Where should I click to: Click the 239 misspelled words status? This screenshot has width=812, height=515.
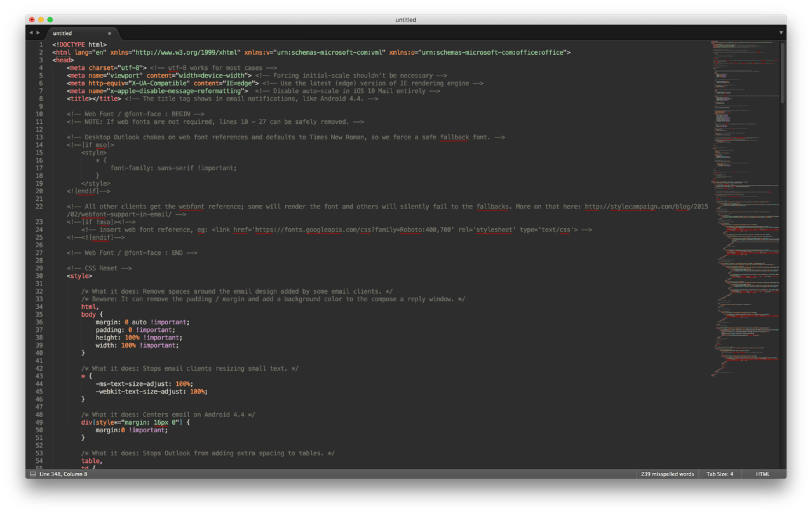click(667, 474)
